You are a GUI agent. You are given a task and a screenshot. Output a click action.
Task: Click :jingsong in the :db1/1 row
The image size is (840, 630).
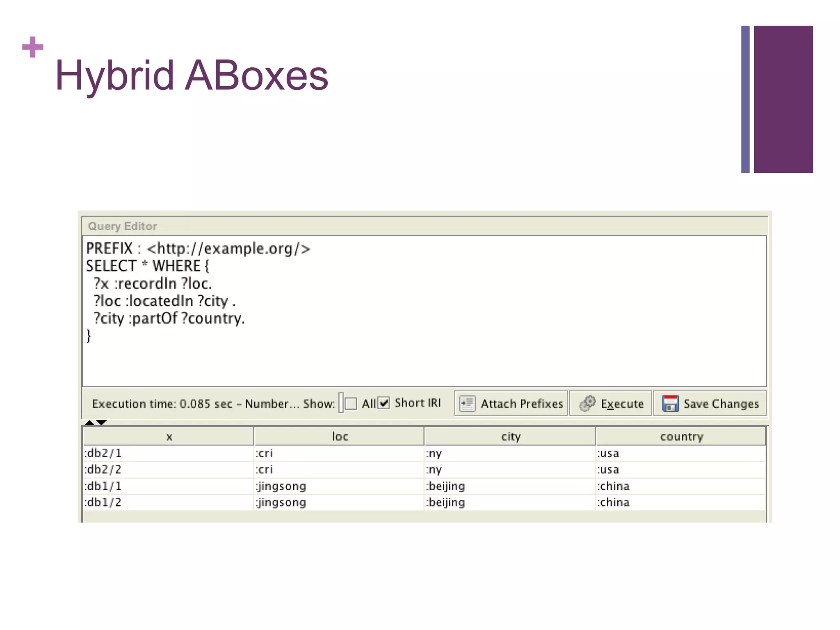(339, 486)
